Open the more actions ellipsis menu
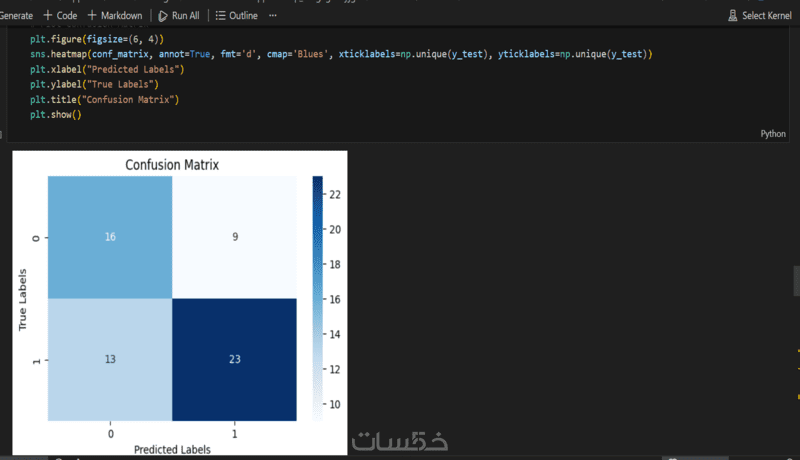 (x=273, y=16)
